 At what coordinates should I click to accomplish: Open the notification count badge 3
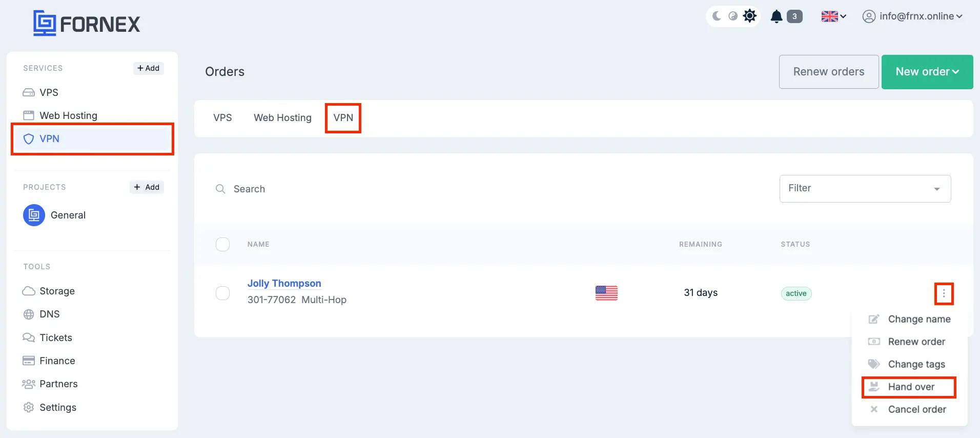click(x=794, y=16)
